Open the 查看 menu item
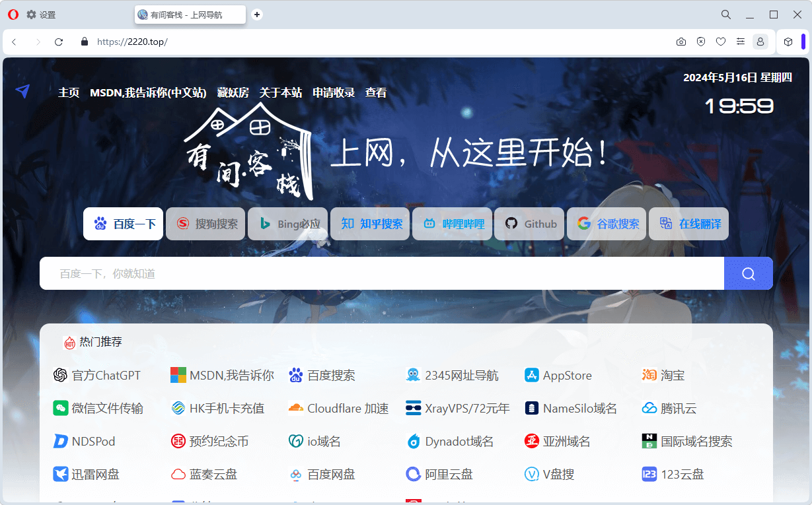Screen dimensions: 812x505 pyautogui.click(x=376, y=92)
